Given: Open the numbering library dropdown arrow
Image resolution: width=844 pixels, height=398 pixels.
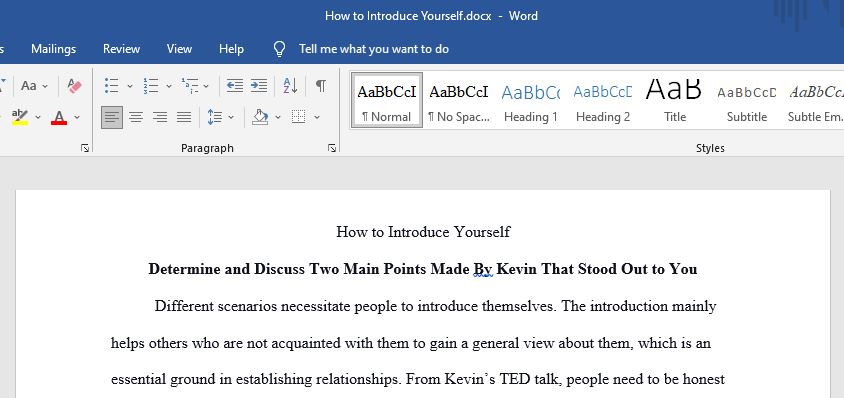Looking at the screenshot, I should (168, 86).
